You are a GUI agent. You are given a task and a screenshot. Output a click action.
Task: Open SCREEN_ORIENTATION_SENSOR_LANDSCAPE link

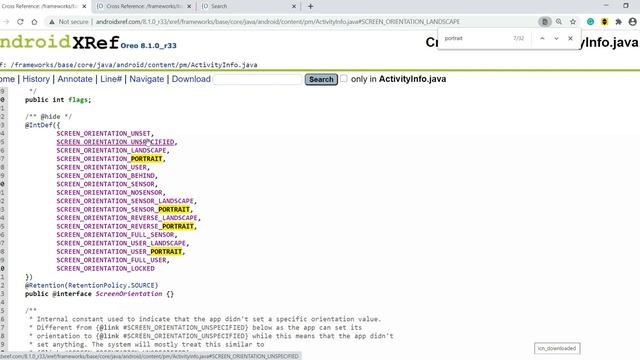[125, 201]
